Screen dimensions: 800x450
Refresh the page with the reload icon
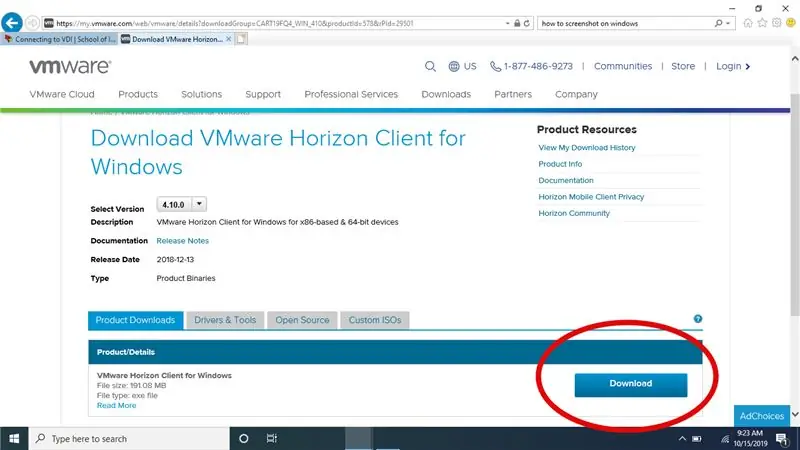tap(527, 23)
